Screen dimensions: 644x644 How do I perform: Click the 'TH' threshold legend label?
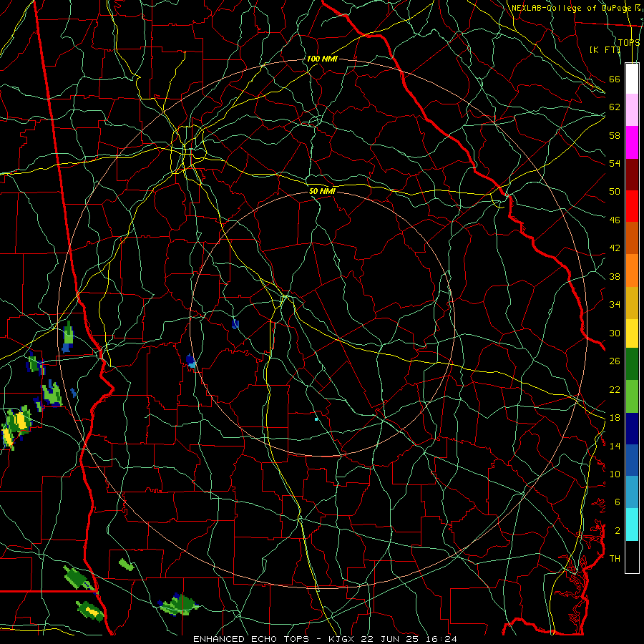pyautogui.click(x=615, y=559)
